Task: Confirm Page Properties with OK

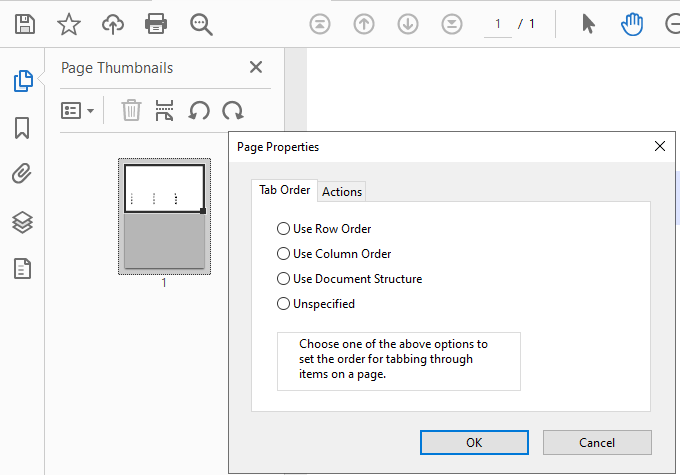Action: (x=474, y=442)
